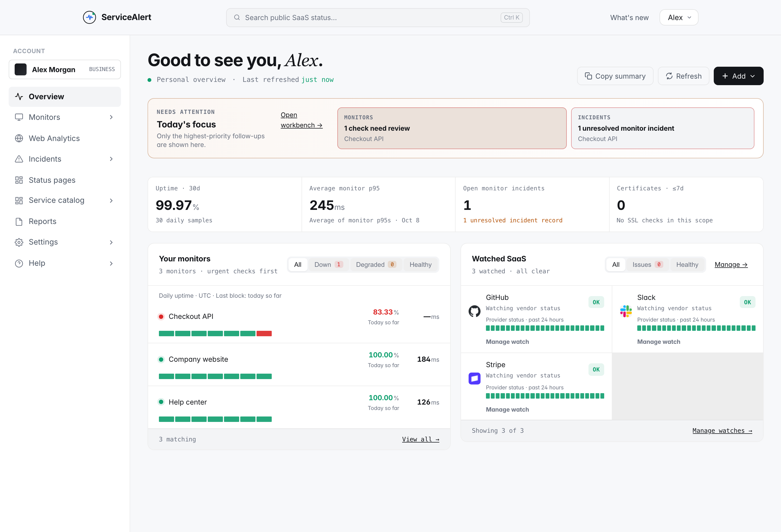This screenshot has width=781, height=532.
Task: Click the Slack logo icon
Action: [626, 311]
